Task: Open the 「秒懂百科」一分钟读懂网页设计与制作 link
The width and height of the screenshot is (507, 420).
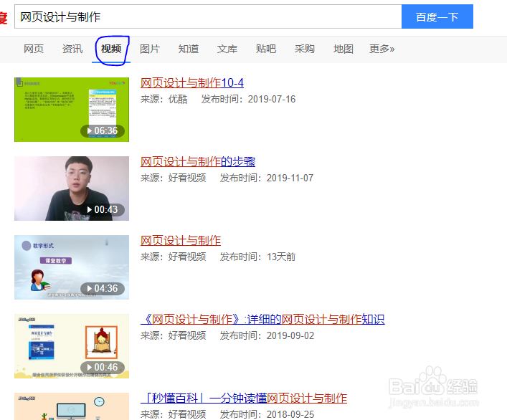Action: pyautogui.click(x=244, y=398)
